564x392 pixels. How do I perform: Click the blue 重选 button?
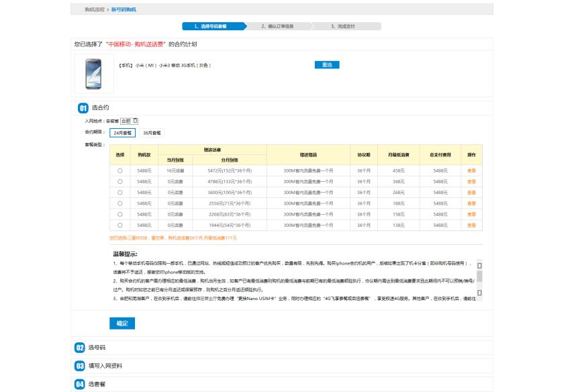[x=327, y=64]
